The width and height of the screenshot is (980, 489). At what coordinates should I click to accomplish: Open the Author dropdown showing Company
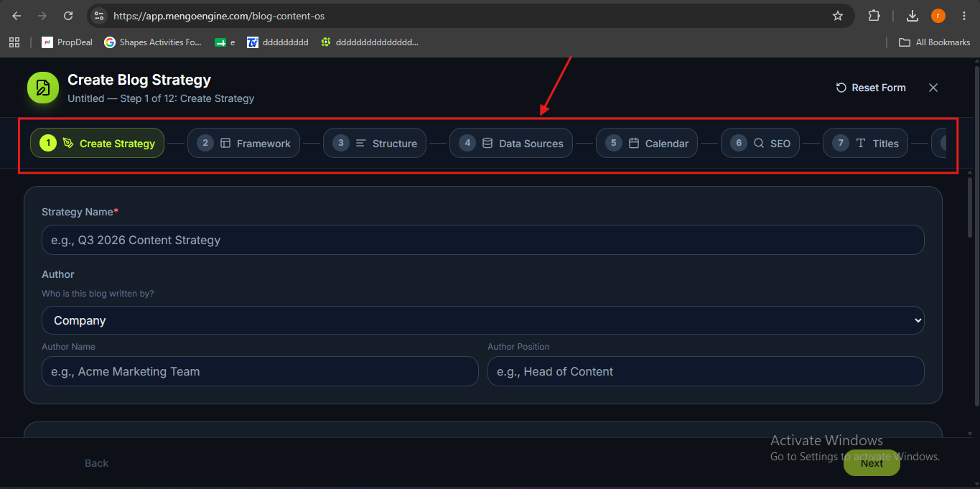click(x=482, y=320)
